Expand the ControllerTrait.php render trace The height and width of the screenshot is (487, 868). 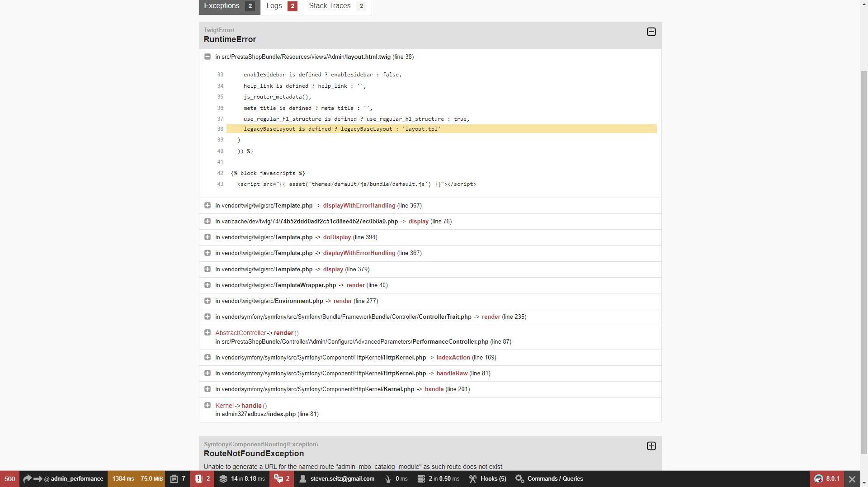coord(208,317)
